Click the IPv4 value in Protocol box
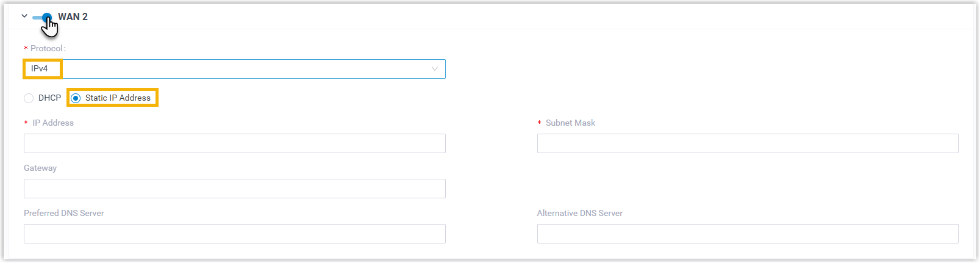Viewport: 980px width, 263px height. [40, 69]
